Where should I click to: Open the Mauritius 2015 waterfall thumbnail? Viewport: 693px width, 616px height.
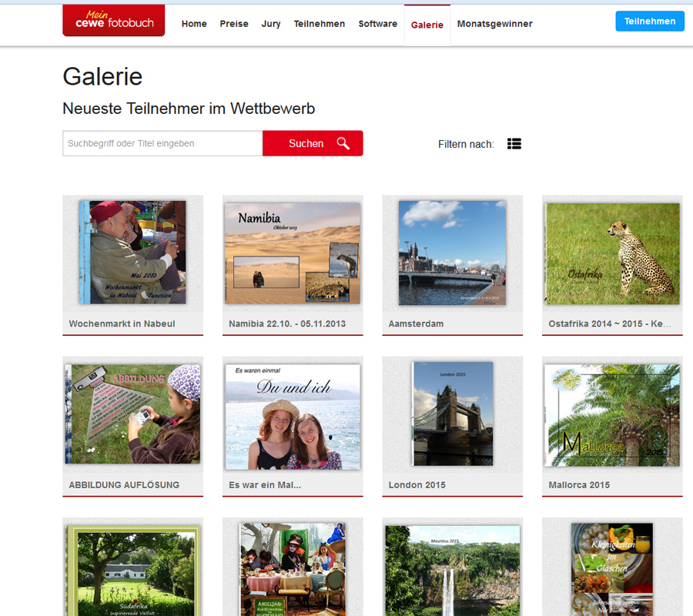click(x=453, y=571)
